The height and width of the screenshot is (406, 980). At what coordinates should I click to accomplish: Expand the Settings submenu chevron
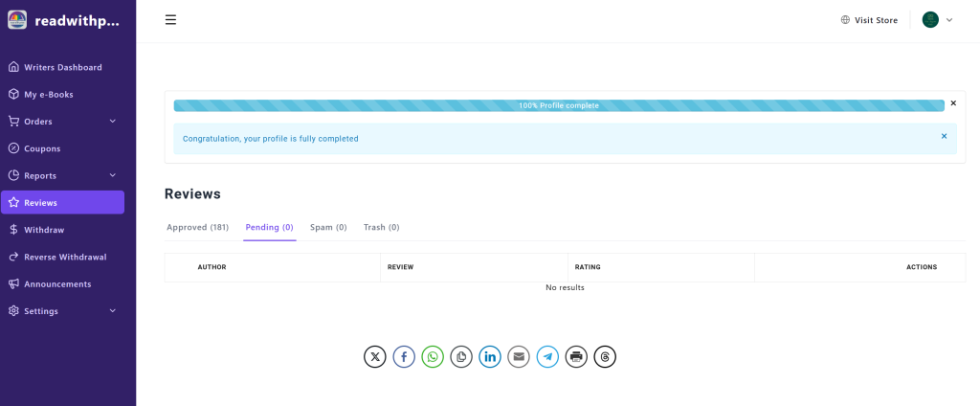click(x=113, y=310)
